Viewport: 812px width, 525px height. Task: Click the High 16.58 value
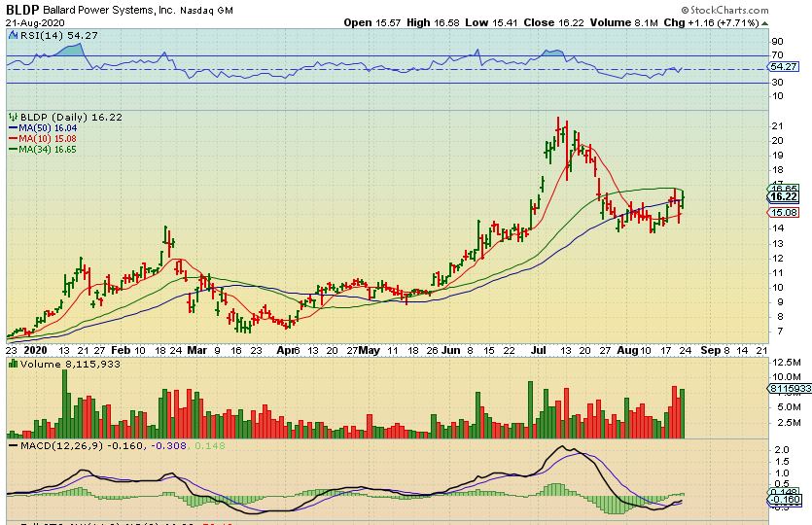click(433, 22)
